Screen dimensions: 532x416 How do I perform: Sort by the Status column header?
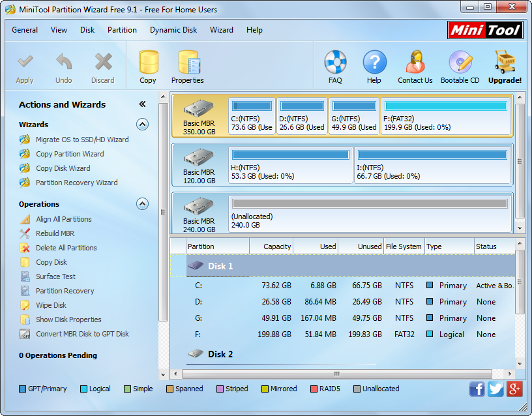(494, 246)
